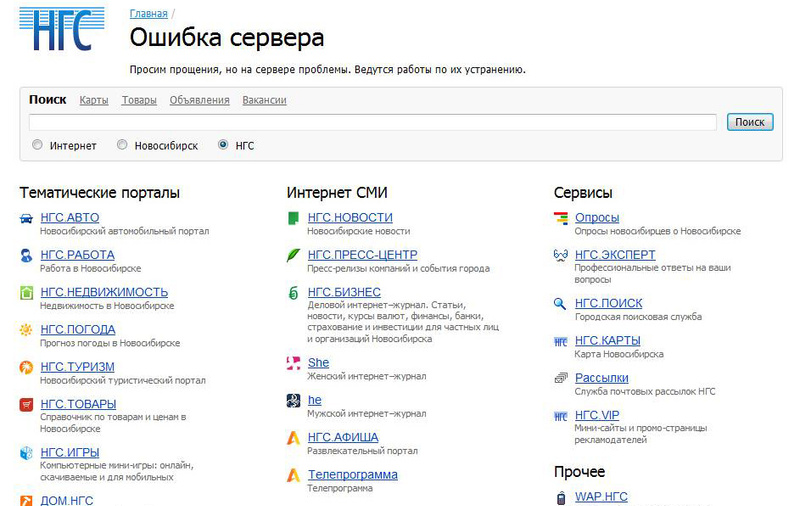Open the НГС.ТУРИЗМ link

coord(78,367)
